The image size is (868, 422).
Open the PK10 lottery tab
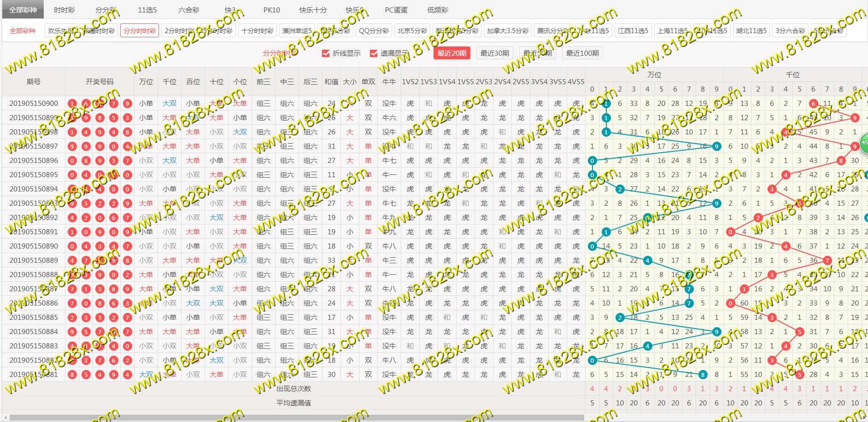pos(271,10)
